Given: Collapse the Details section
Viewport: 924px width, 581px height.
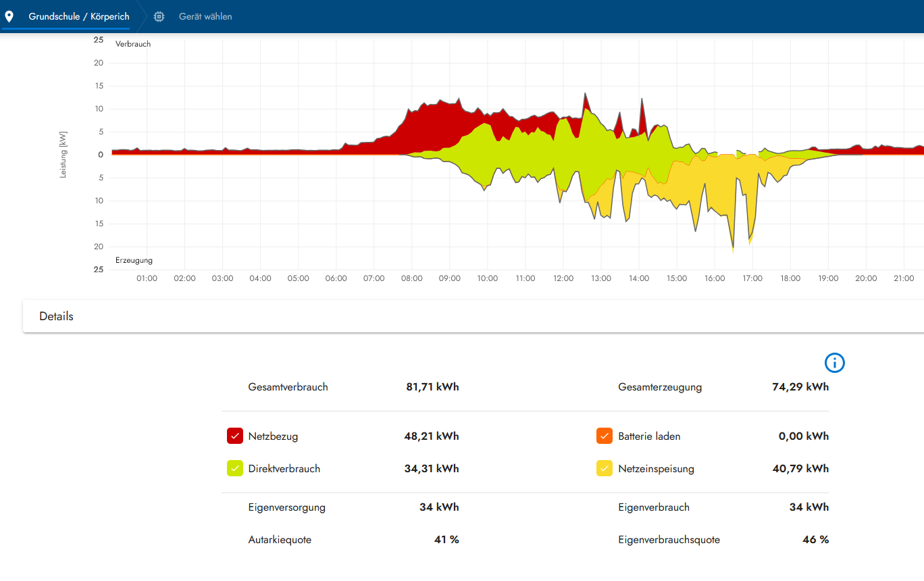Looking at the screenshot, I should point(57,315).
